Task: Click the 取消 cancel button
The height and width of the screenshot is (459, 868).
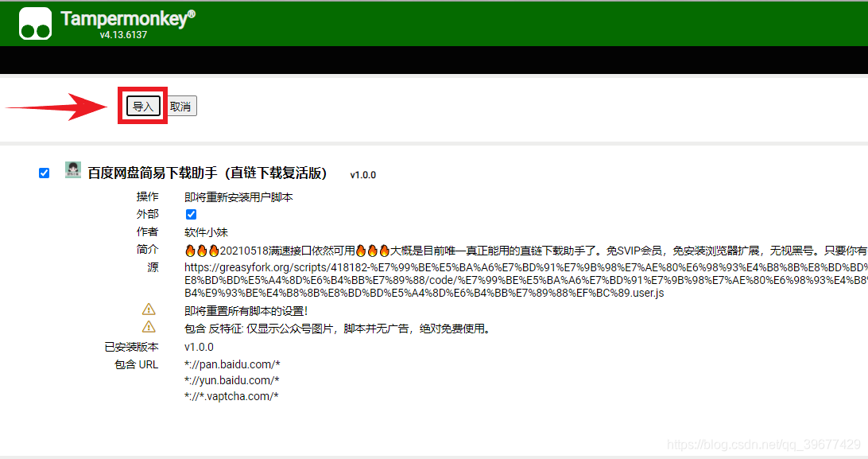Action: tap(181, 107)
